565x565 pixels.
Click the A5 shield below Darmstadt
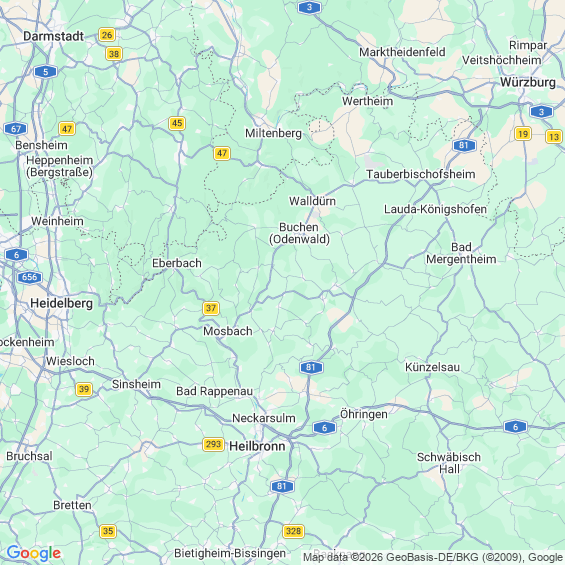coord(45,72)
